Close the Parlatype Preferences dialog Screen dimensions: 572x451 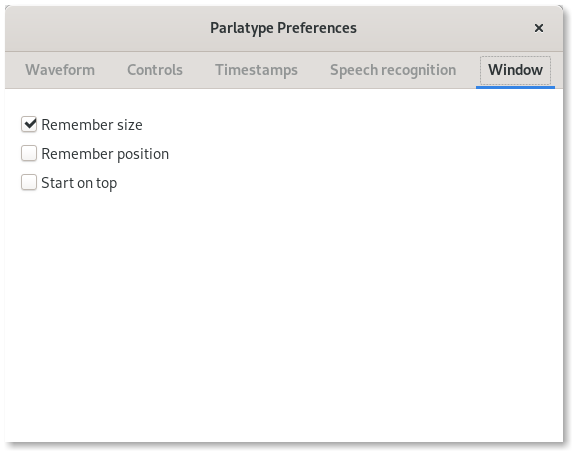(538, 28)
